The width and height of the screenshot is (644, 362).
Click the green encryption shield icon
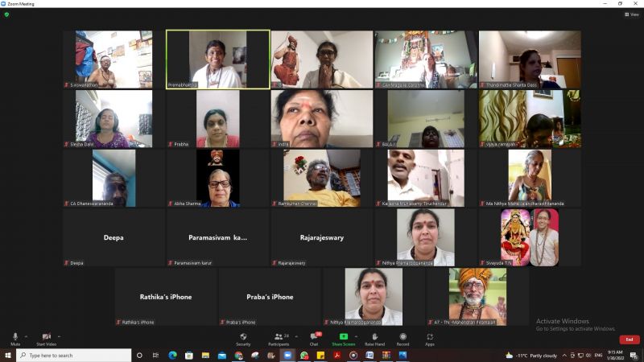[x=6, y=14]
